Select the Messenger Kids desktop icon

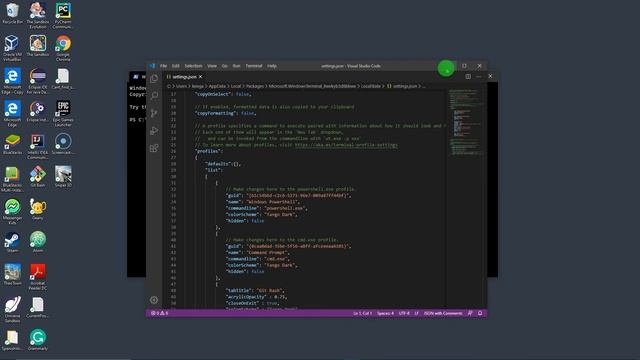pyautogui.click(x=12, y=211)
